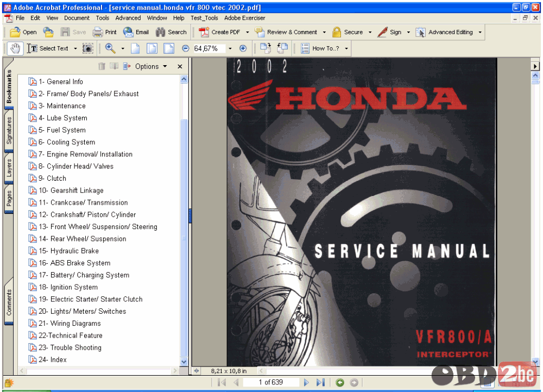This screenshot has width=543, height=392.
Task: Open the Advanced Editing dropdown arrow
Action: (480, 32)
